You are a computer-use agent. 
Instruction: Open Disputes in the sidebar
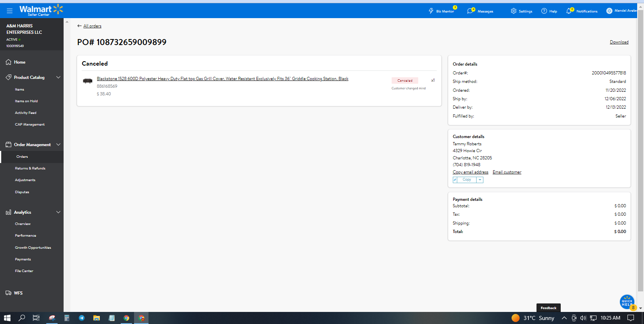tap(22, 192)
